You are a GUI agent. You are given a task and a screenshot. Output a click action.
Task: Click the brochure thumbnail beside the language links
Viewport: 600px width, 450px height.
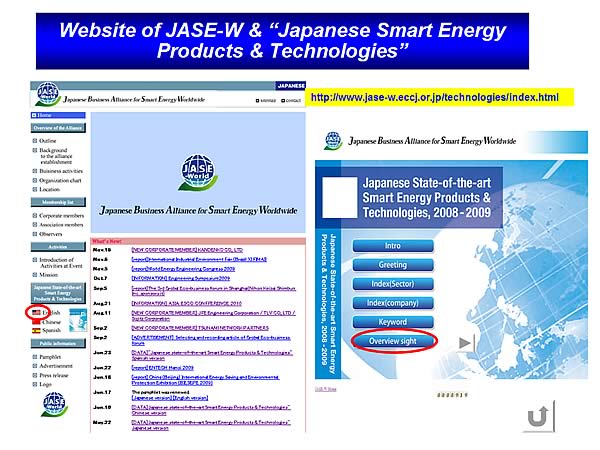[78, 320]
